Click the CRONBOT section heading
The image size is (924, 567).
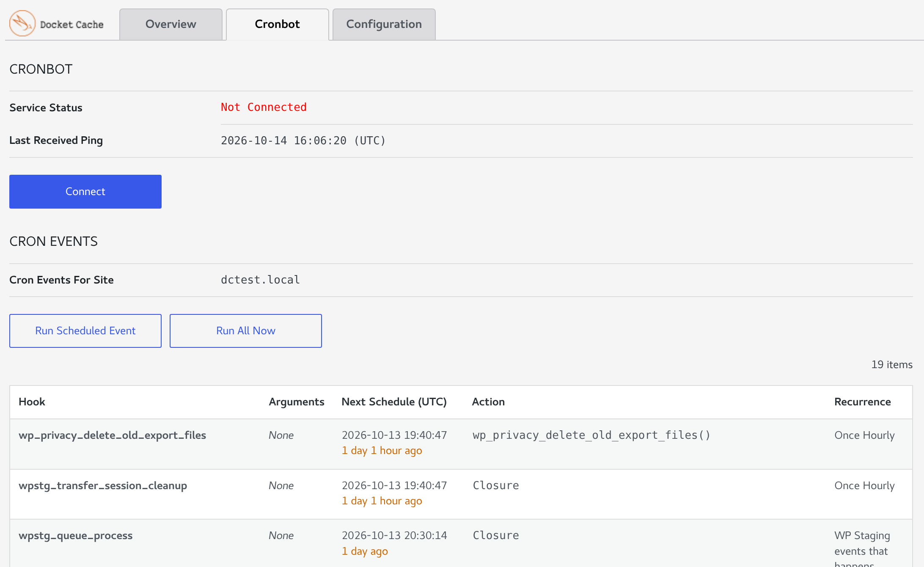coord(41,69)
